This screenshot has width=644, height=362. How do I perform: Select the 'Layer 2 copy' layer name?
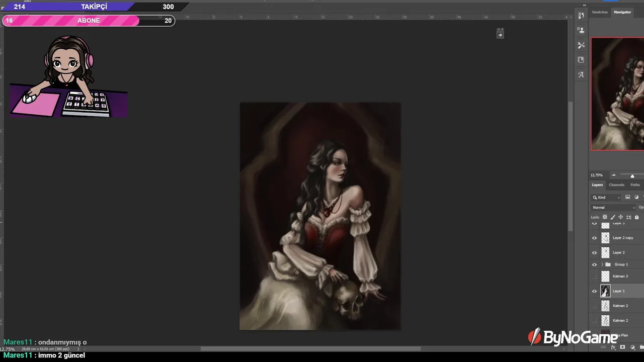click(x=623, y=238)
